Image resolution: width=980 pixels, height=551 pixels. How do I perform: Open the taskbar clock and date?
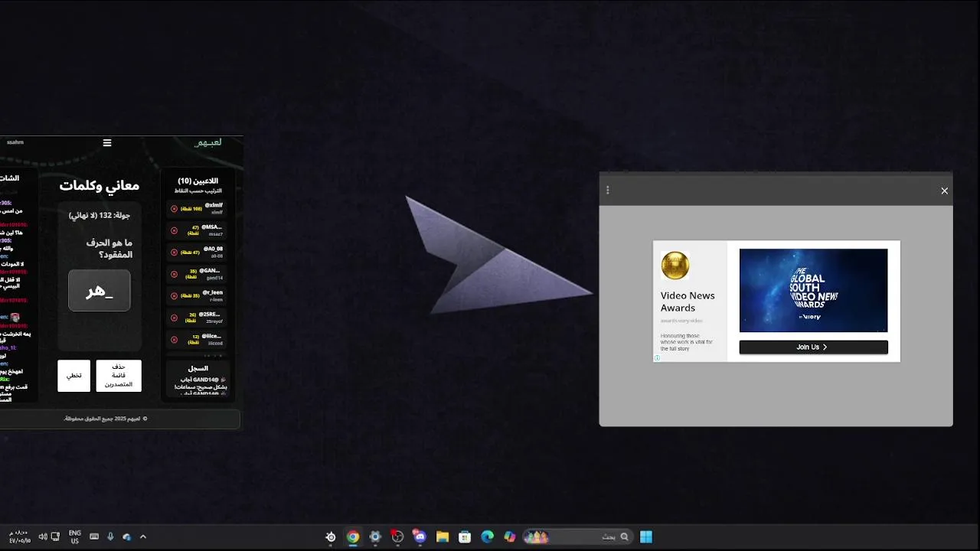(20, 537)
